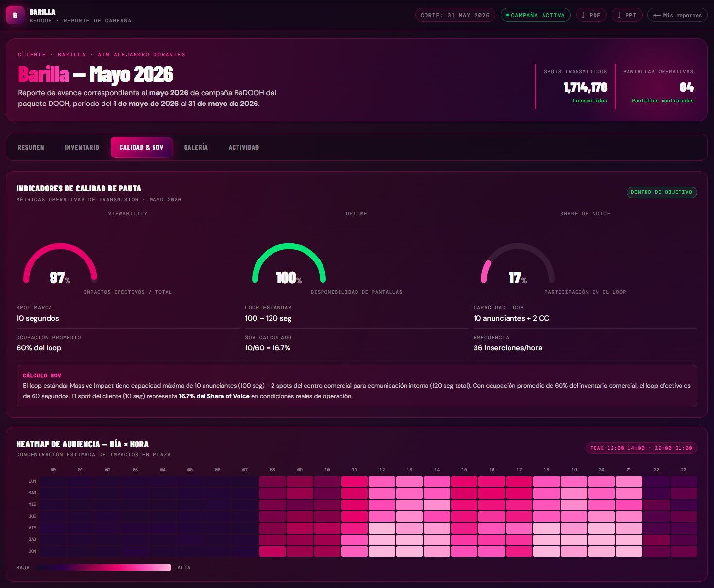The height and width of the screenshot is (588, 714).
Task: Select heatmap cell Sábado hour 22
Action: 657,540
